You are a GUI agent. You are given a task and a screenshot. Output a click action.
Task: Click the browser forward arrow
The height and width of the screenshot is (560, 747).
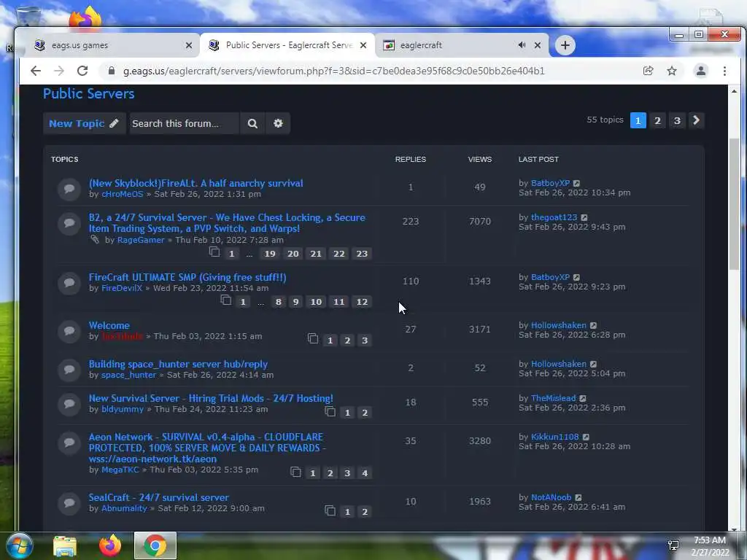point(59,71)
